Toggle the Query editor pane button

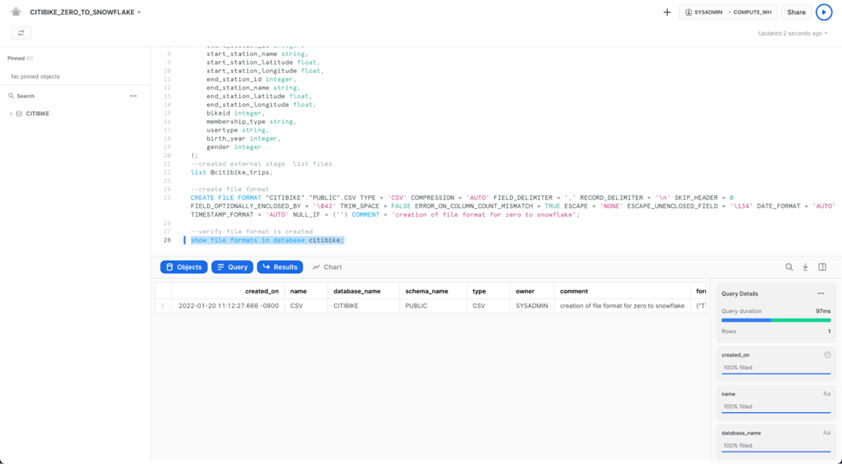point(232,267)
